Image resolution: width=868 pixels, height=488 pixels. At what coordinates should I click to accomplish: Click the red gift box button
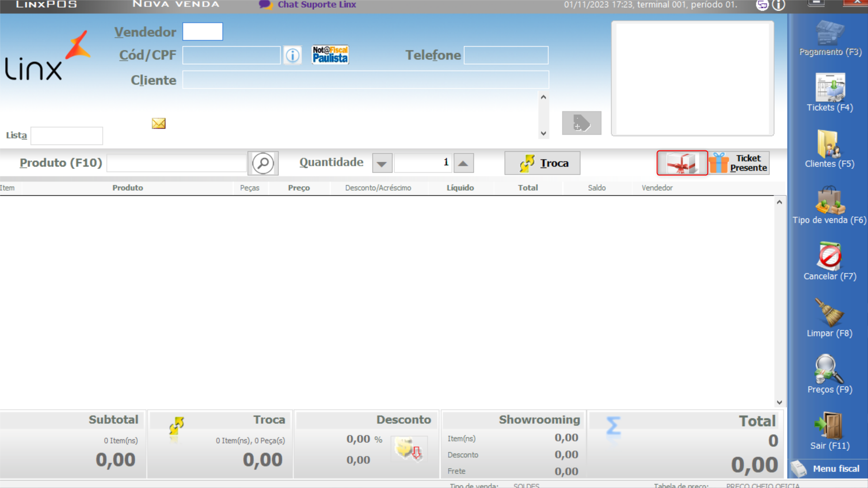682,163
